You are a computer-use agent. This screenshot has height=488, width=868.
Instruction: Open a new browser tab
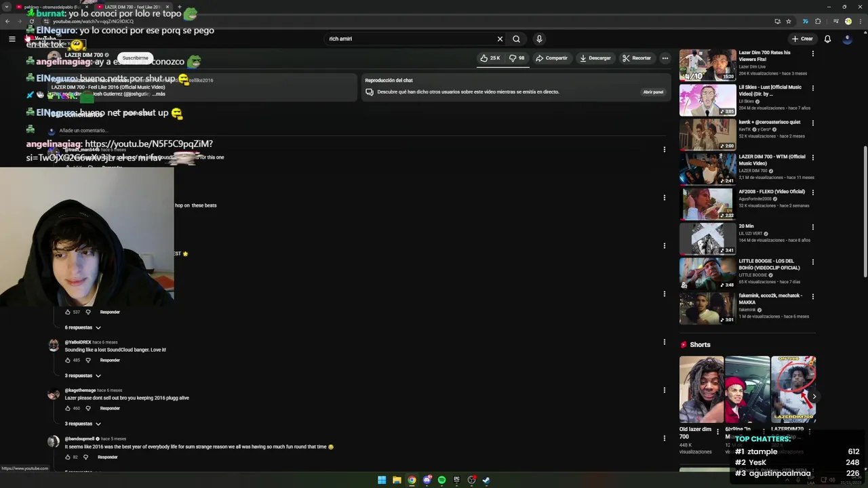[179, 7]
